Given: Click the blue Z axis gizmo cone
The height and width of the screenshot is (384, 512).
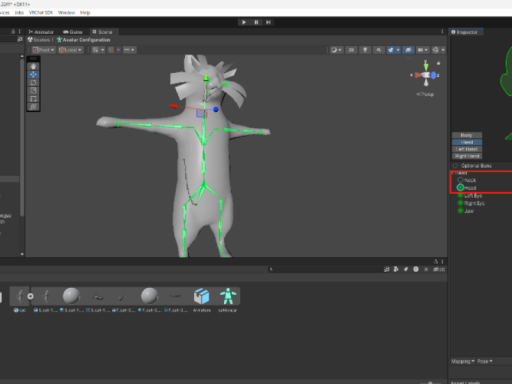Looking at the screenshot, I should [433, 75].
